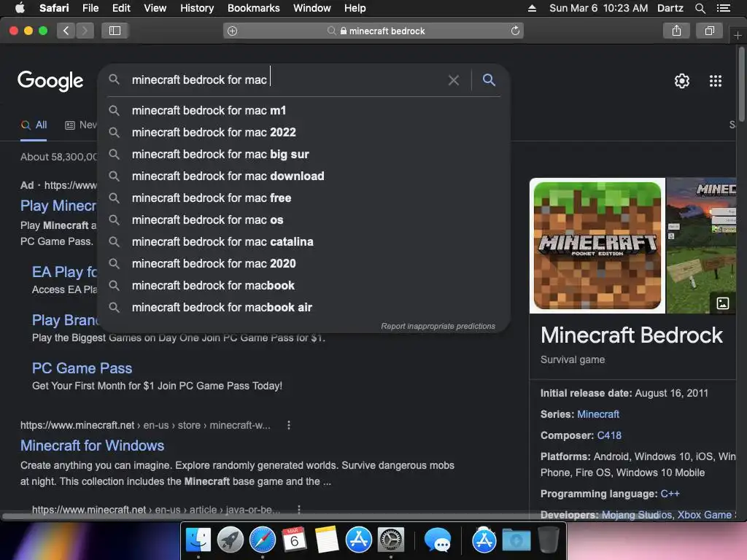
Task: Switch to the All results tab
Action: pos(34,125)
